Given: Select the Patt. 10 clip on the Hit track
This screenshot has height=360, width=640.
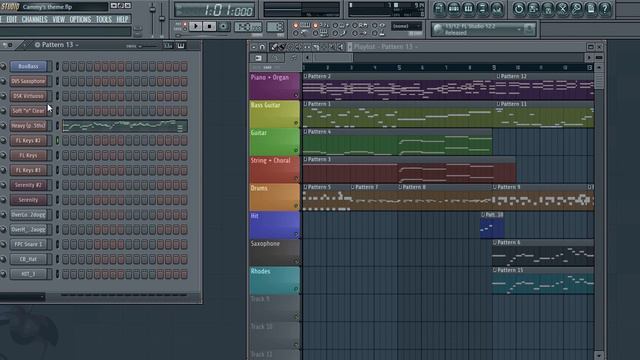Looking at the screenshot, I should pyautogui.click(x=492, y=226).
